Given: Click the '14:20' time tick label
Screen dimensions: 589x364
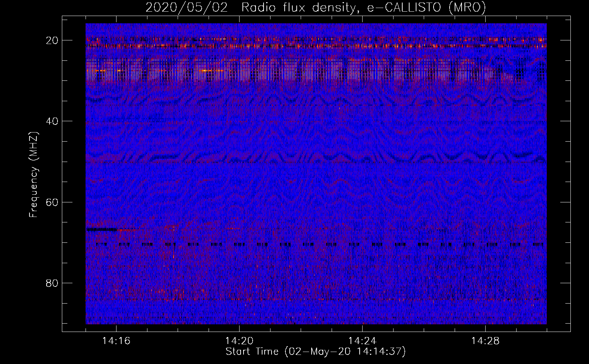Looking at the screenshot, I should [x=239, y=341].
